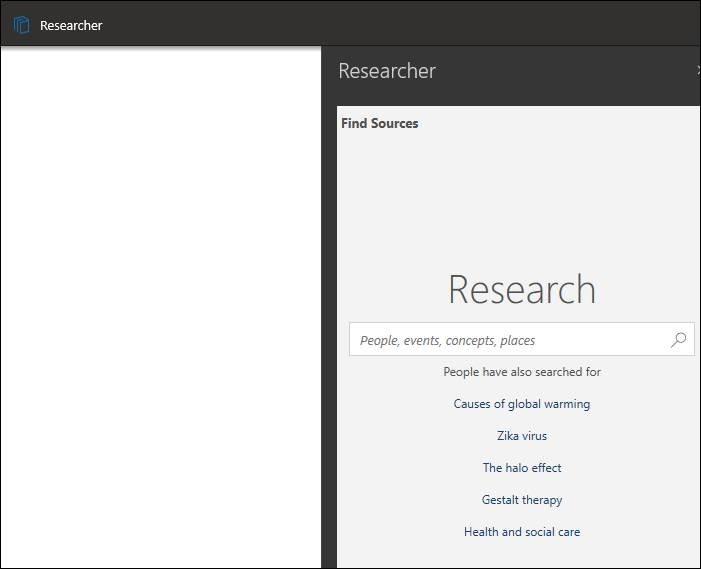Screen dimensions: 701x569
Task: Open the Causes of global warming suggestion
Action: (x=522, y=404)
